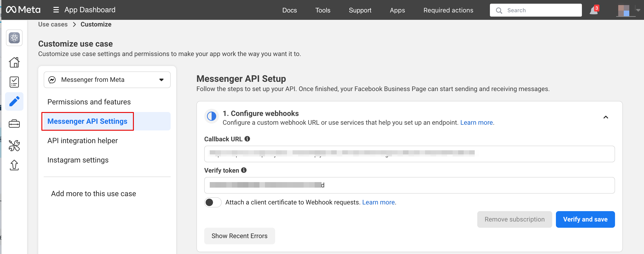
Task: Click the Callback URL info icon
Action: (247, 139)
